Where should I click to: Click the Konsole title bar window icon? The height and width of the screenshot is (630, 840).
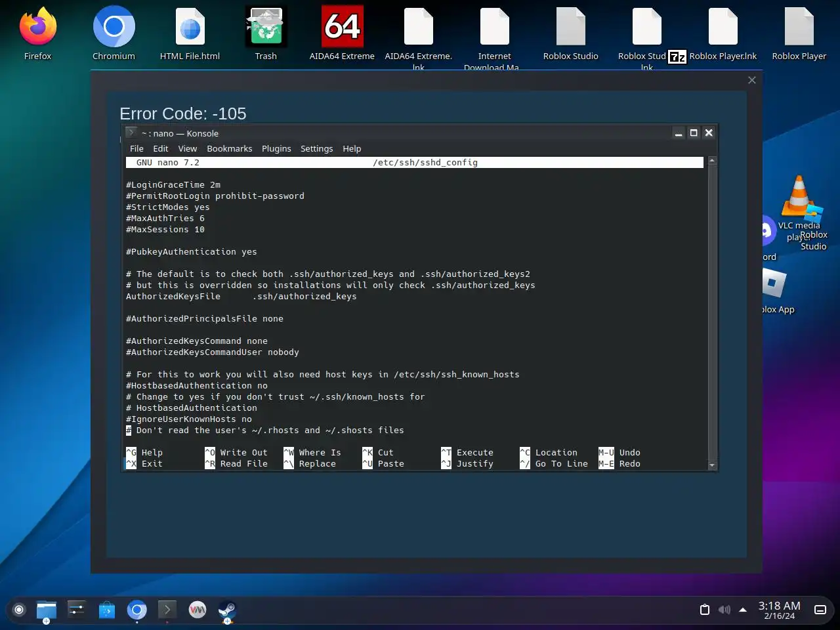(131, 133)
